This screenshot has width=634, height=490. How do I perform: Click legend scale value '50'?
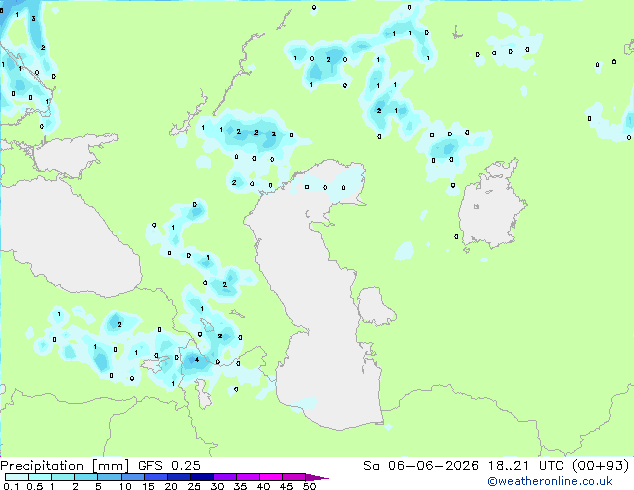click(309, 486)
